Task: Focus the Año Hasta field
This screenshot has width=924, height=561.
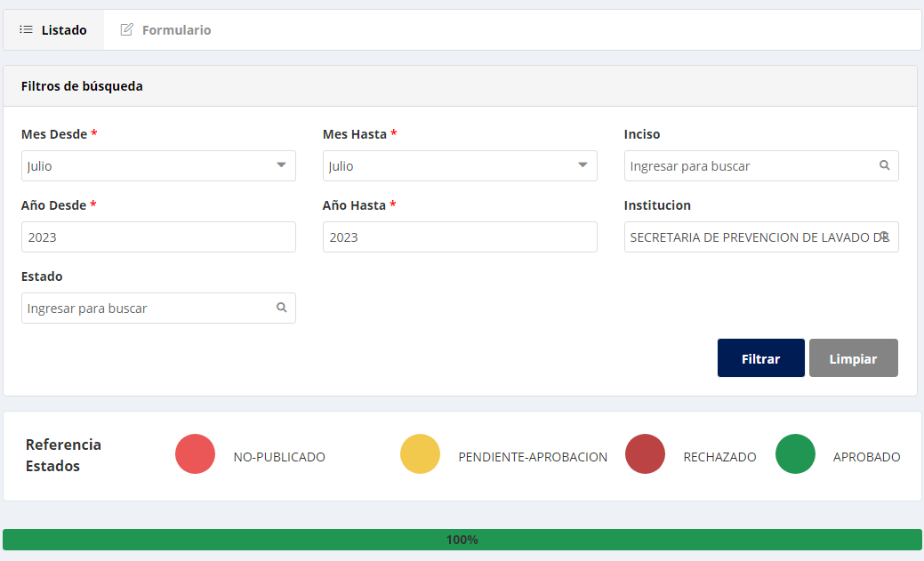Action: [x=460, y=236]
